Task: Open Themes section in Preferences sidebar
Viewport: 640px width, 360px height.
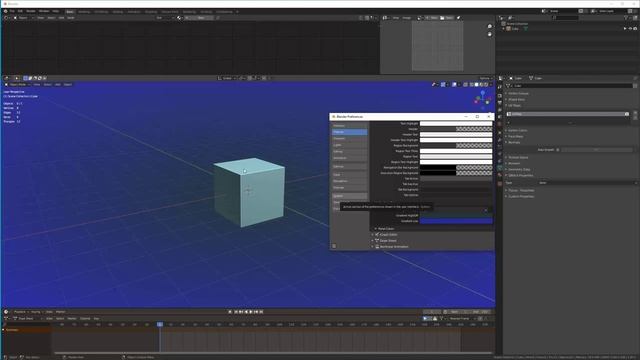Action: point(349,132)
